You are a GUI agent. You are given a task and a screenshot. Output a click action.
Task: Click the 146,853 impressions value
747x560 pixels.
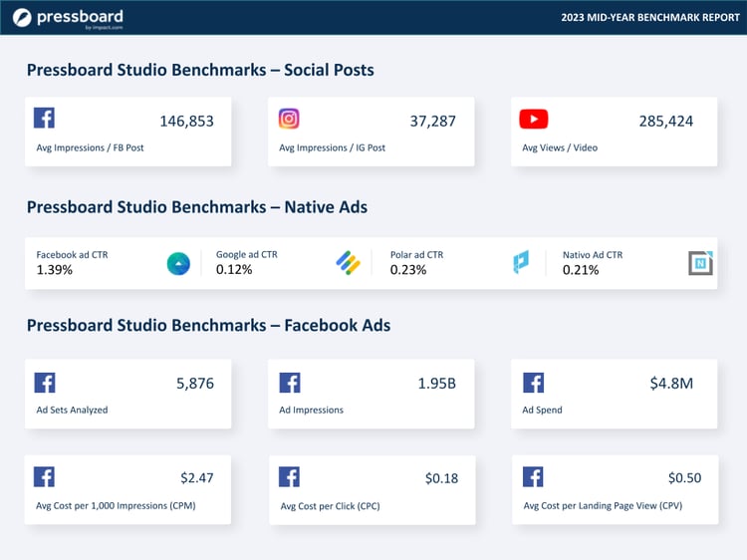186,122
